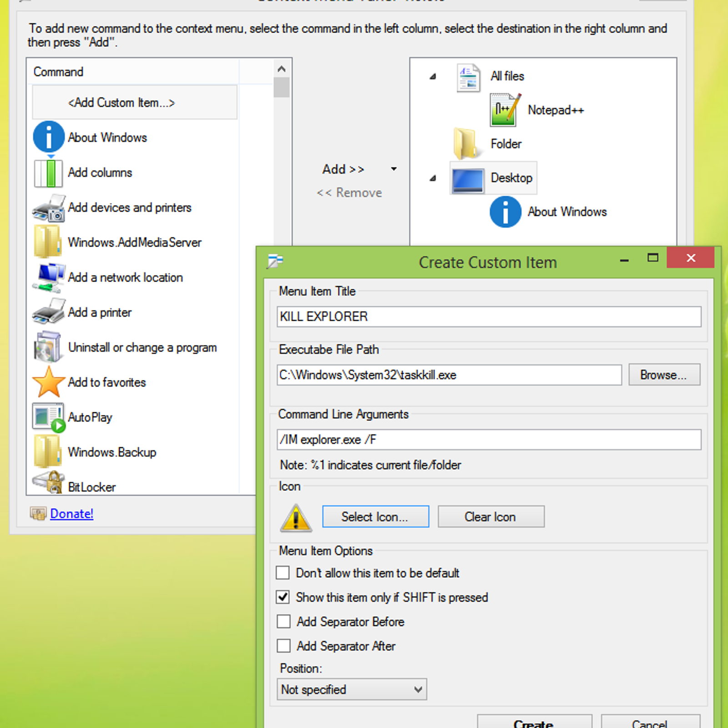The height and width of the screenshot is (728, 728).
Task: Select the BitLocker command text
Action: tap(92, 487)
